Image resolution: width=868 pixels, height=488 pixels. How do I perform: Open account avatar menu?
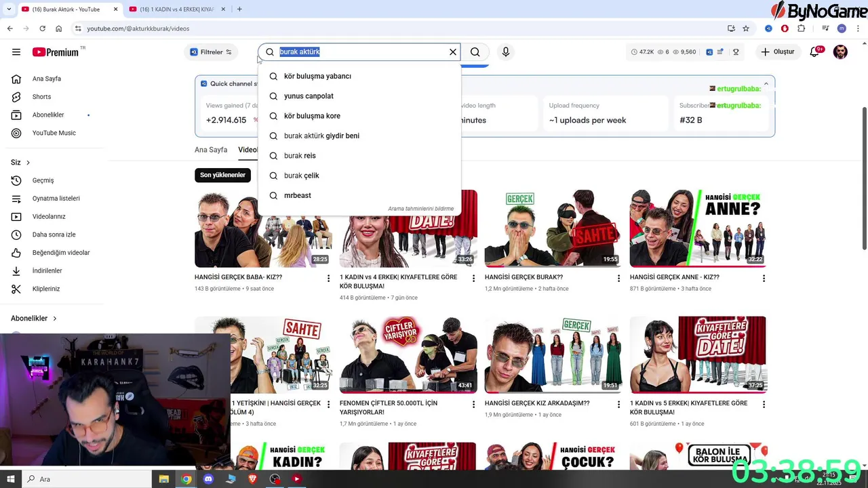point(840,52)
